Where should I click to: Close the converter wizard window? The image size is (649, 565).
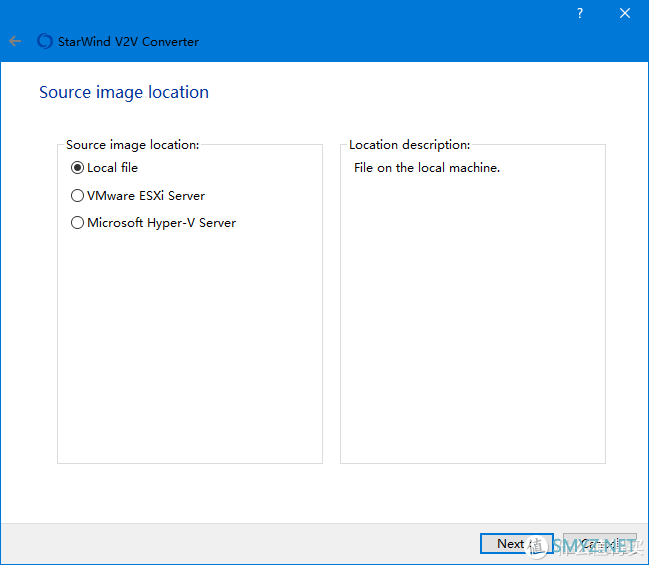625,13
